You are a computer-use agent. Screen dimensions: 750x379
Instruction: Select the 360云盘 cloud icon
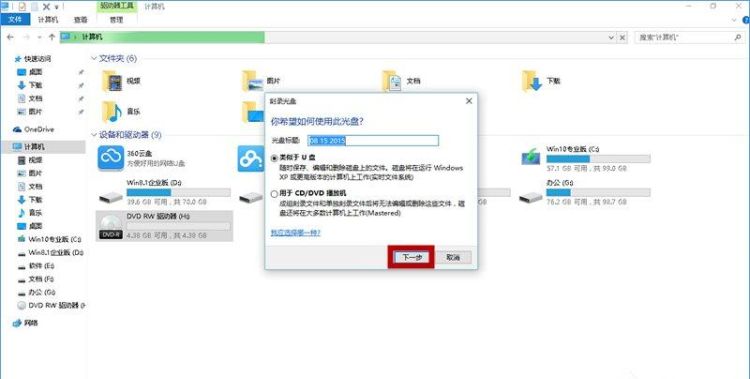click(x=111, y=158)
